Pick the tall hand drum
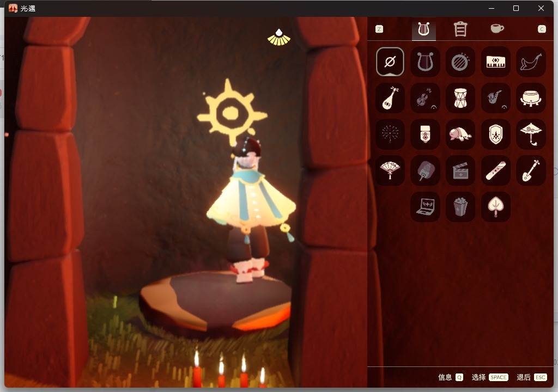Screen dimensions: 558x392 (x=460, y=98)
